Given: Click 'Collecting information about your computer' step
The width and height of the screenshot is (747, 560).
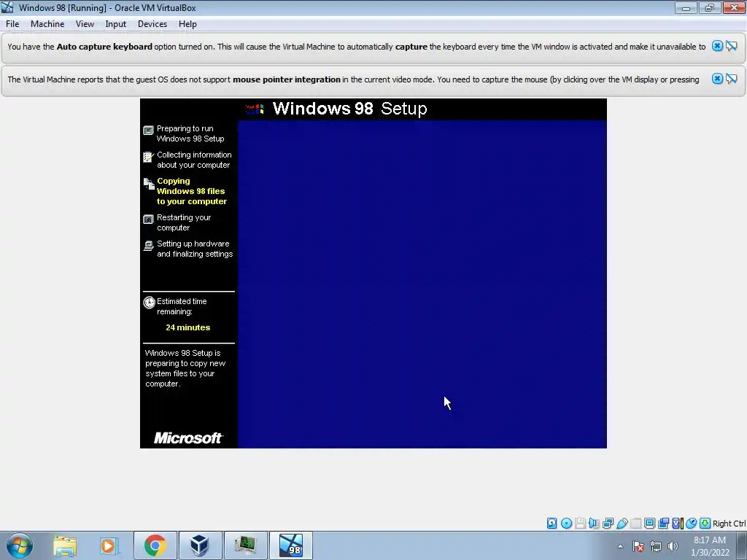Looking at the screenshot, I should (194, 160).
